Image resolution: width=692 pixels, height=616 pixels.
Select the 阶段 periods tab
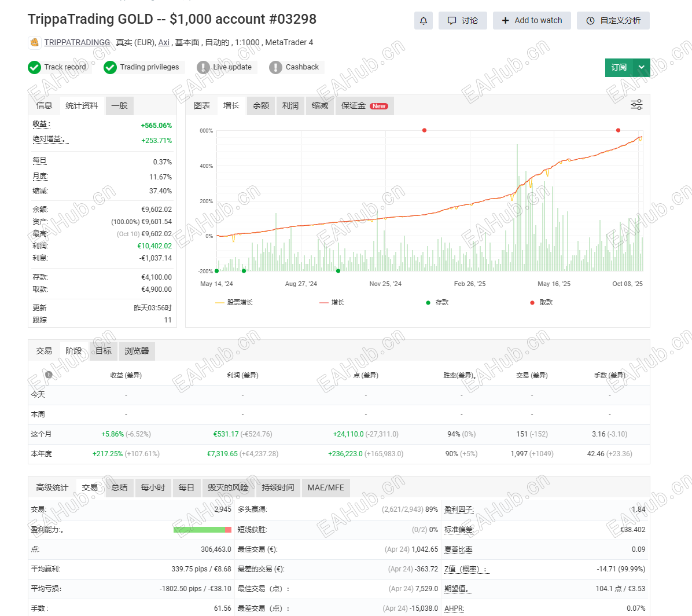pyautogui.click(x=73, y=351)
